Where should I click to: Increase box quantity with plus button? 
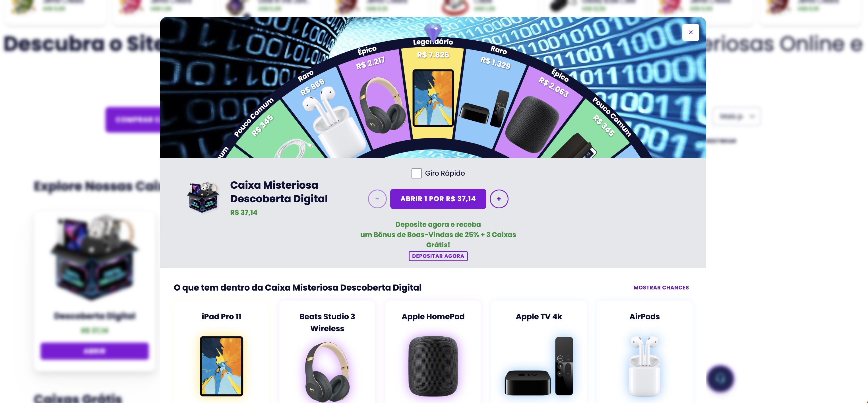(x=499, y=199)
